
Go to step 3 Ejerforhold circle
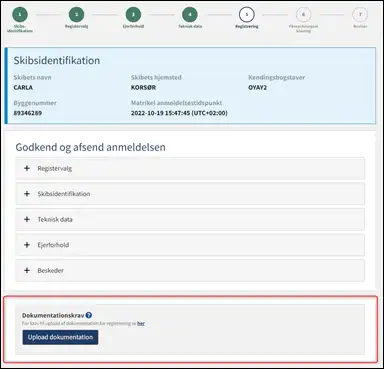click(x=133, y=14)
